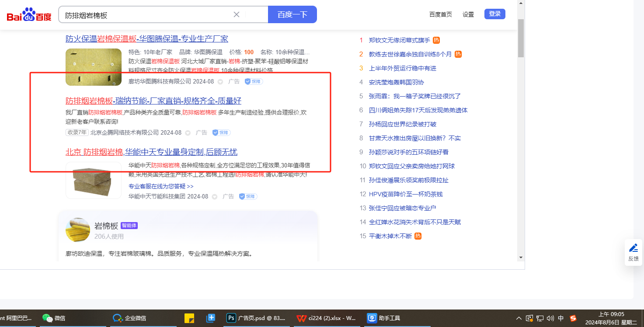Click the yellow sticky notes taskbar icon

pos(189,318)
